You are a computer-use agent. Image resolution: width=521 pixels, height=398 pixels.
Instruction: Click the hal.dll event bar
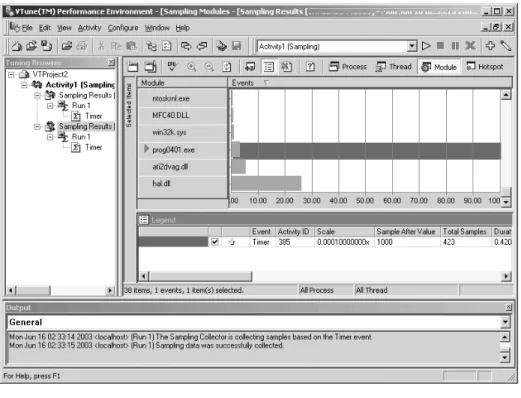pos(266,183)
